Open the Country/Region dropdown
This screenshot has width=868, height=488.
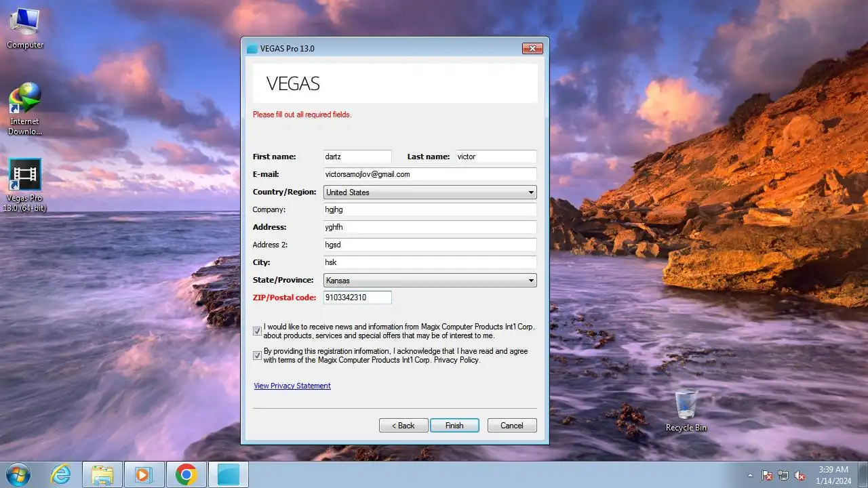point(430,192)
